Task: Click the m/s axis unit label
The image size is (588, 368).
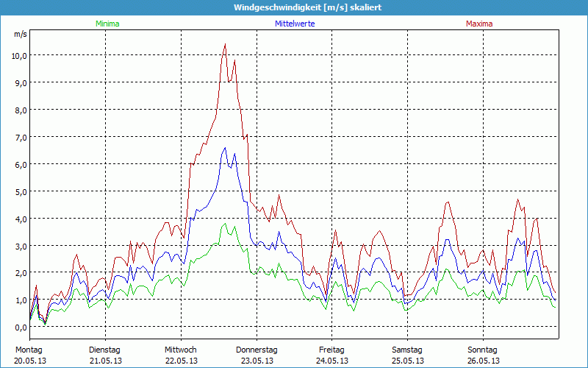Action: tap(21, 34)
